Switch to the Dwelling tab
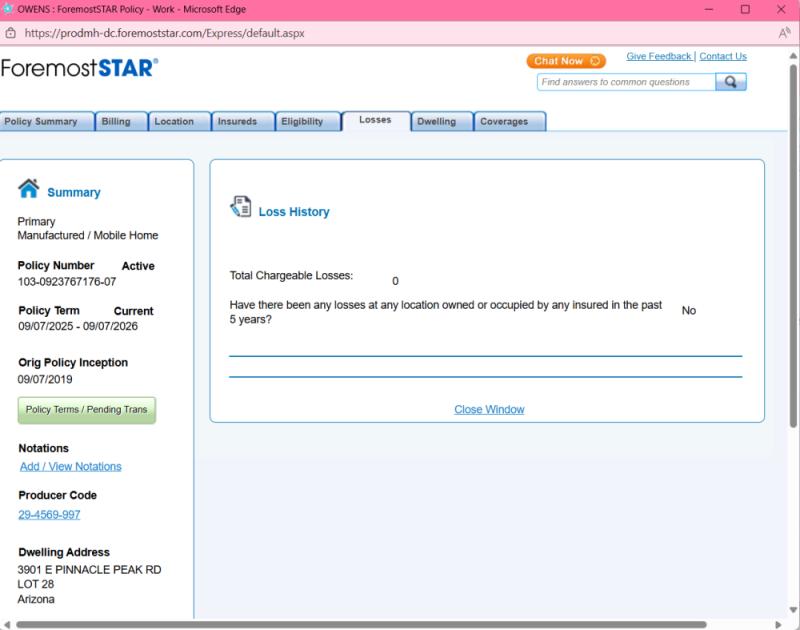 (x=437, y=122)
